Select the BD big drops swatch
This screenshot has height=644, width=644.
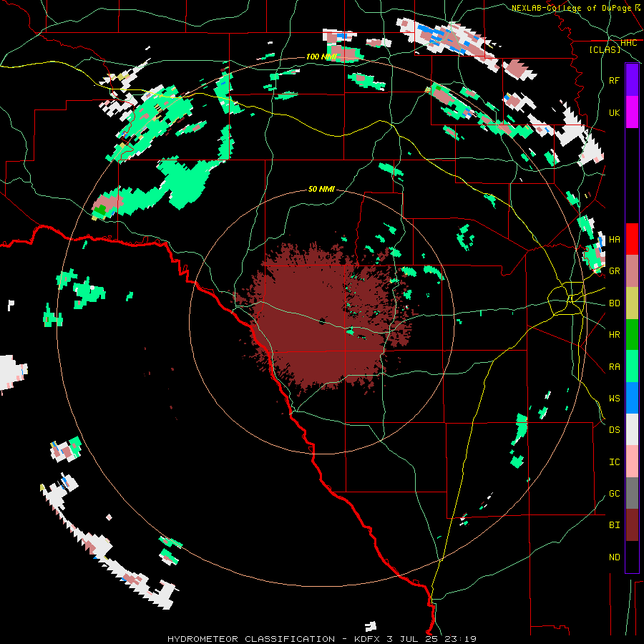click(x=632, y=303)
